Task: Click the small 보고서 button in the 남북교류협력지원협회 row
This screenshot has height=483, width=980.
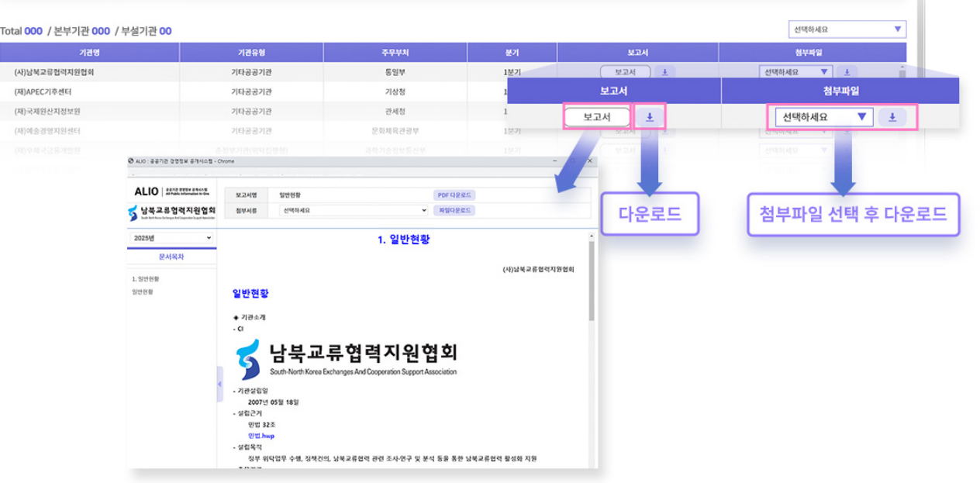Action: 626,72
